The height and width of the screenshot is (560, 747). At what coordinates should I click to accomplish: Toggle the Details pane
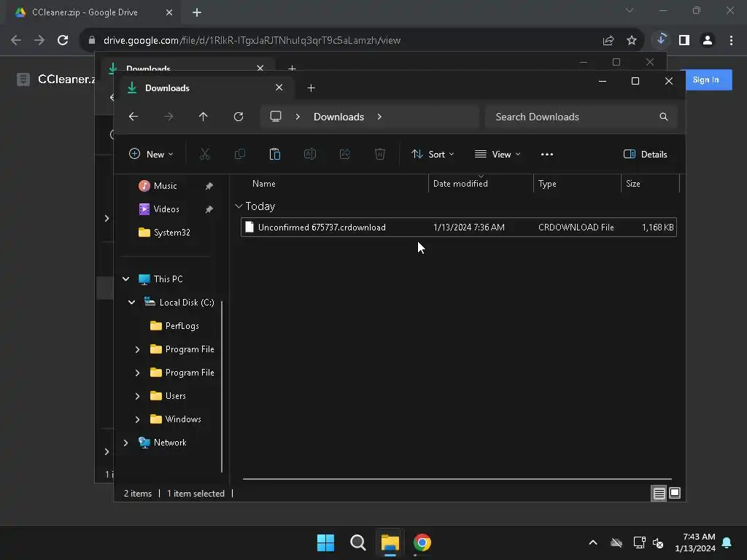tap(645, 155)
